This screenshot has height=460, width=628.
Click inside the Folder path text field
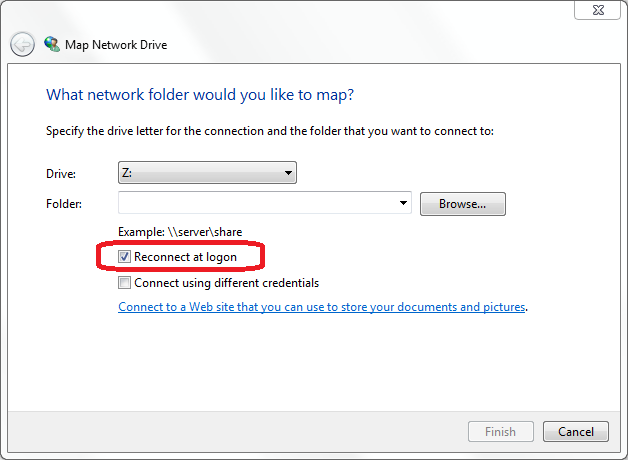258,203
